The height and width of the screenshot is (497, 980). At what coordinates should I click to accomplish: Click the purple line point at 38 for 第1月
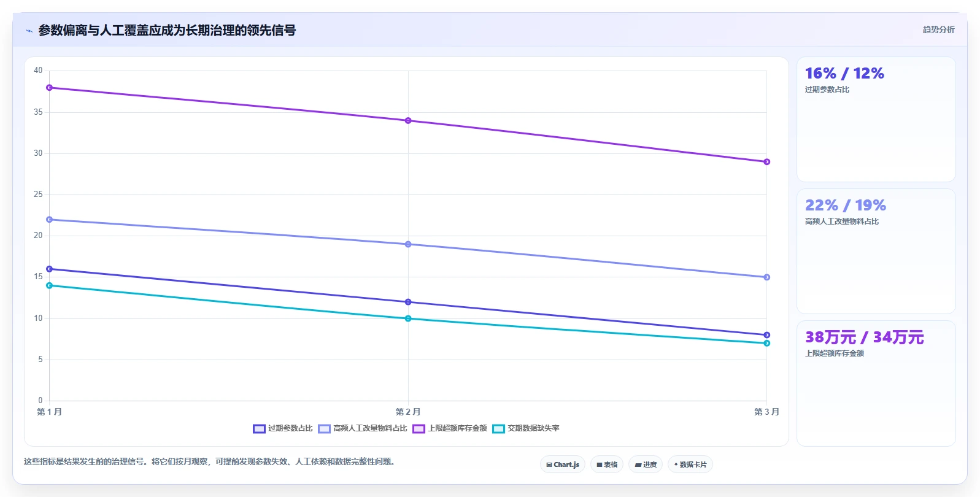pos(50,88)
